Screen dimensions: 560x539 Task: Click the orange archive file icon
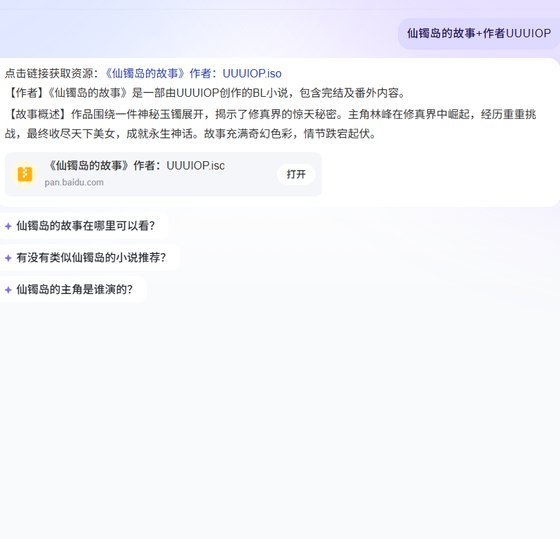(x=25, y=174)
